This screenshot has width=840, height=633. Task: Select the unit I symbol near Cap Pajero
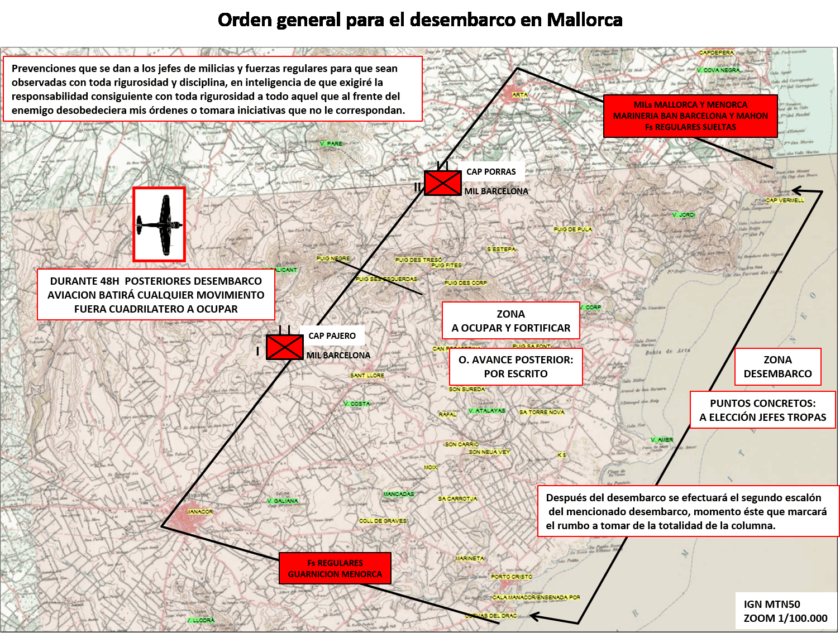(x=285, y=347)
